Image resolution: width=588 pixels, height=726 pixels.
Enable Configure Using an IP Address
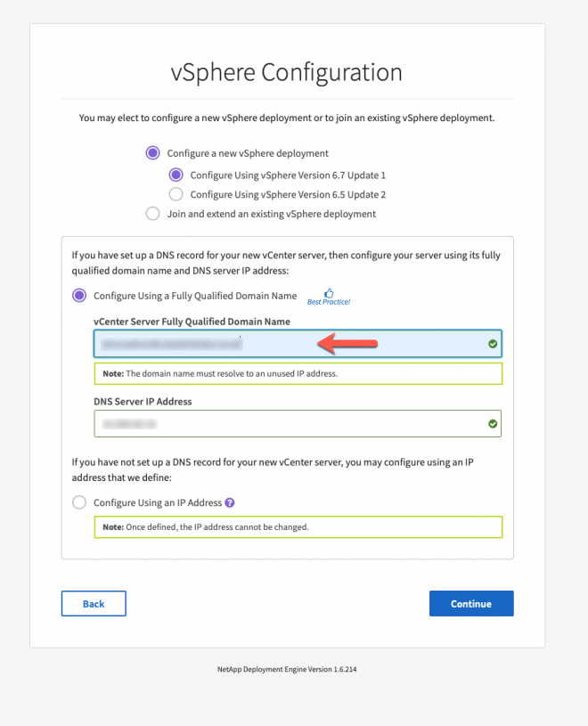pos(79,502)
